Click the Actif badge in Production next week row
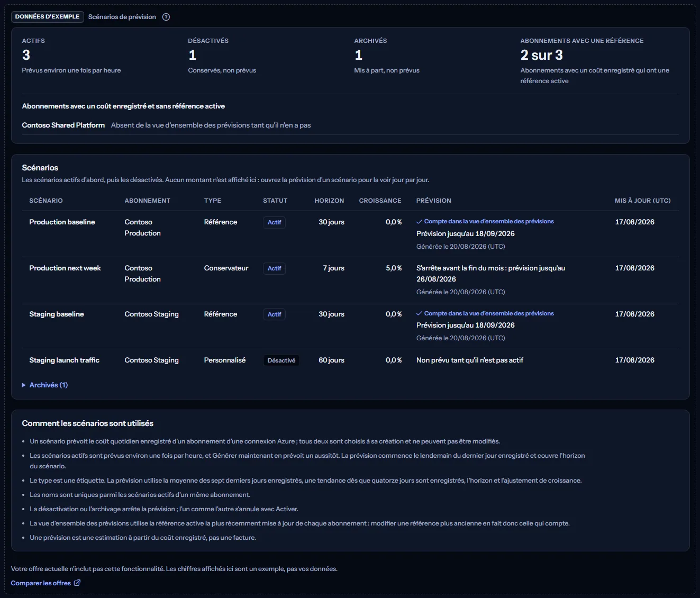This screenshot has width=700, height=598. [x=274, y=269]
